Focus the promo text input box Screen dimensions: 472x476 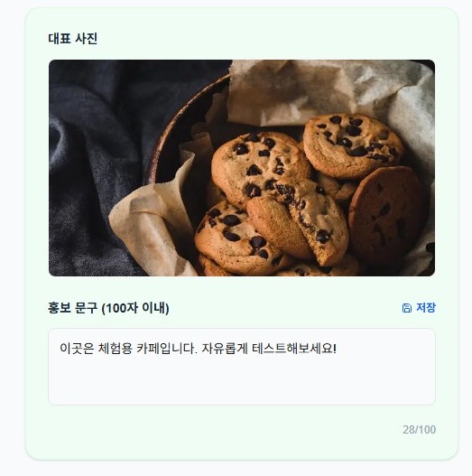[x=242, y=367]
